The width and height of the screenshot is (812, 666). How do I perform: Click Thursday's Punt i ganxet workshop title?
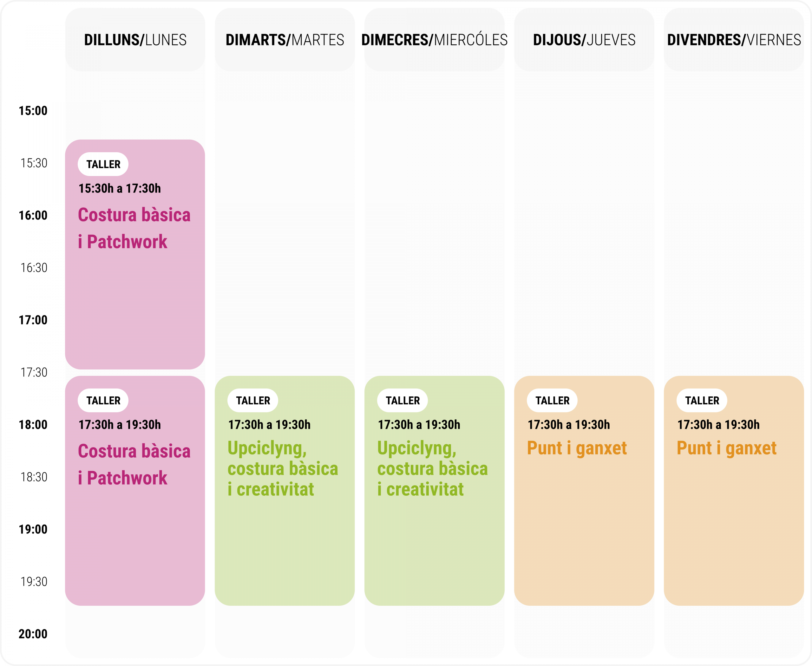coord(577,448)
